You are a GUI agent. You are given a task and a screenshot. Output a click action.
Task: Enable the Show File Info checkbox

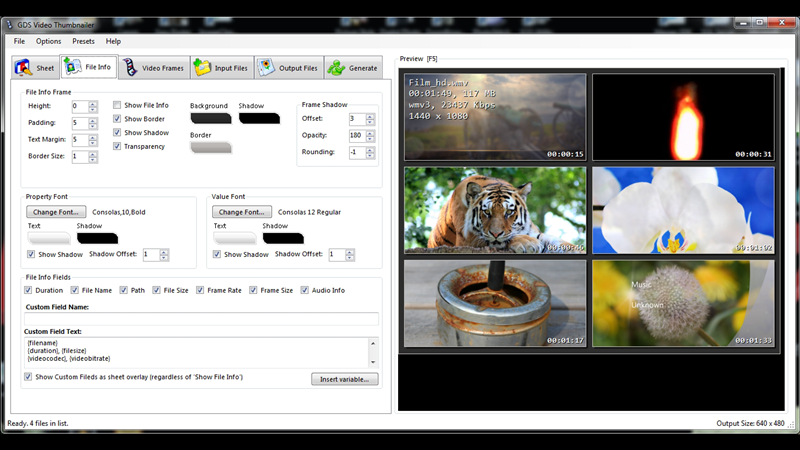point(117,105)
